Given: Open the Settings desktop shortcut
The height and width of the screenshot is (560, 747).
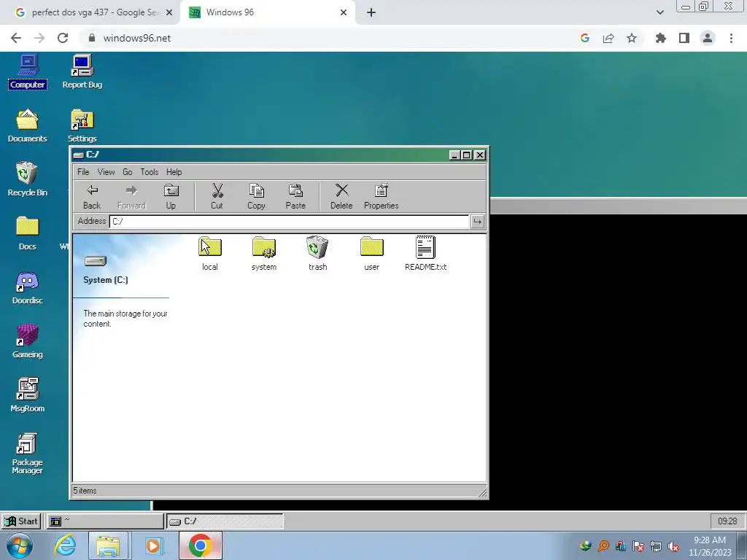Looking at the screenshot, I should tap(82, 125).
